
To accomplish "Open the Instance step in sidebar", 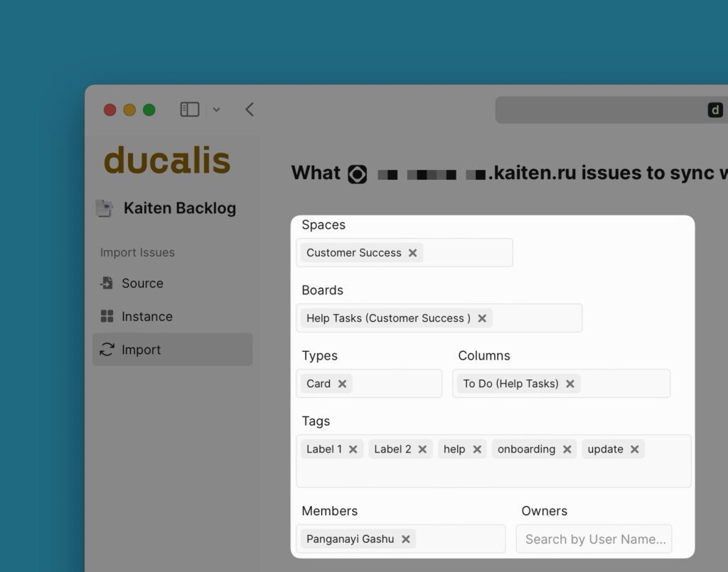I will pos(146,317).
